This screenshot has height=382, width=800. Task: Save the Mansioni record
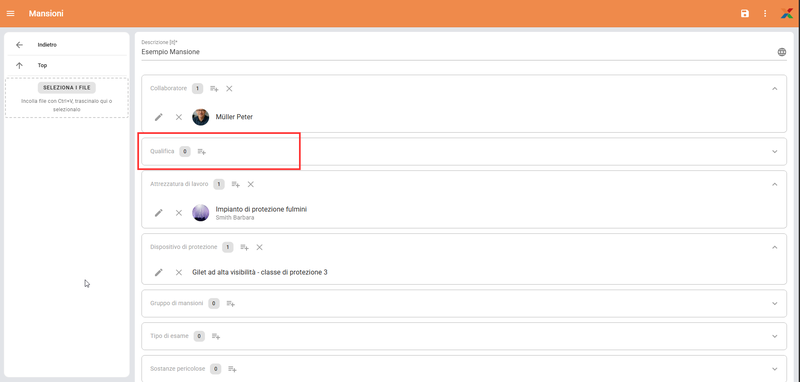pyautogui.click(x=745, y=14)
